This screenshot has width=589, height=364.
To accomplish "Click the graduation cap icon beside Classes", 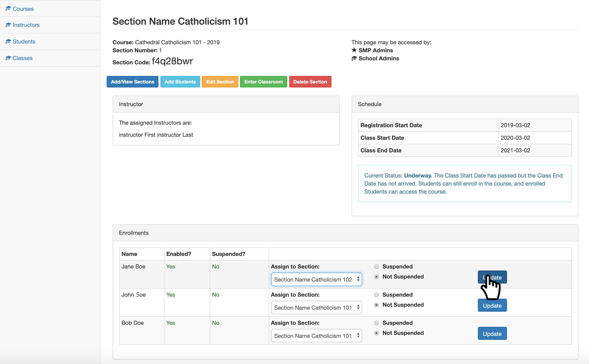I will click(8, 58).
